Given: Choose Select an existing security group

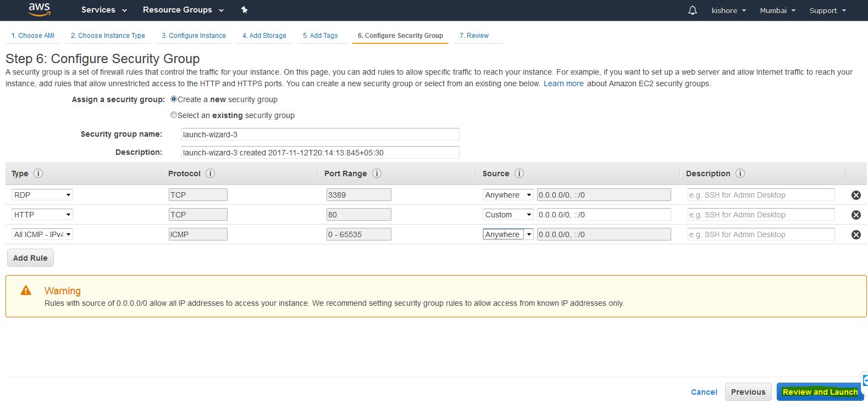Looking at the screenshot, I should click(x=174, y=115).
